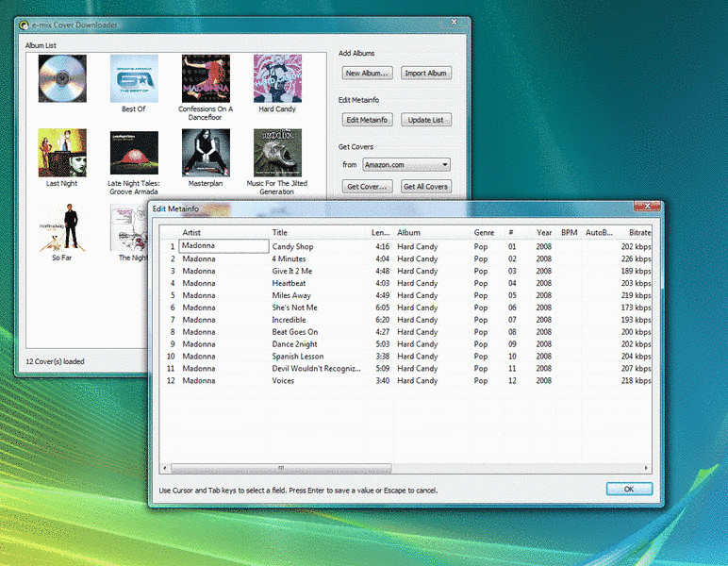Screen dimensions: 728x566
Task: Select Music For The Jilted Generation cover
Action: (x=277, y=153)
